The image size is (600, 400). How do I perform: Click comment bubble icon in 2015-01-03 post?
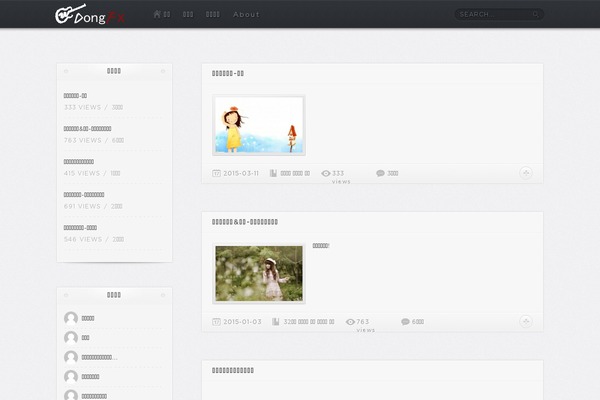click(405, 322)
